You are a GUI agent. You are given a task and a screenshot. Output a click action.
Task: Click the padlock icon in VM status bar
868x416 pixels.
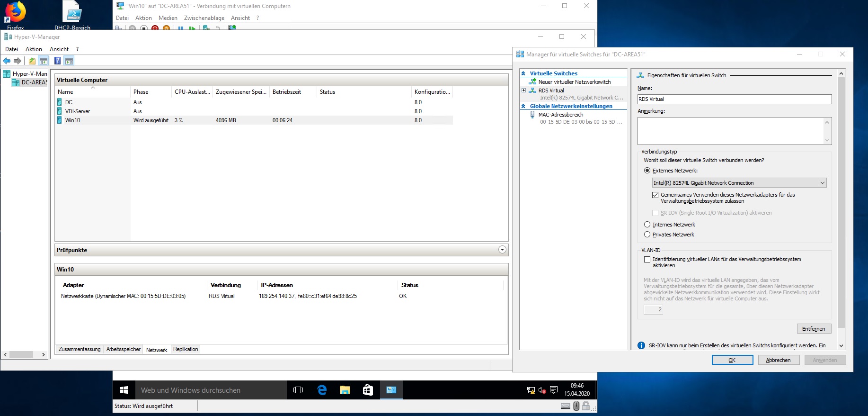[x=586, y=406]
